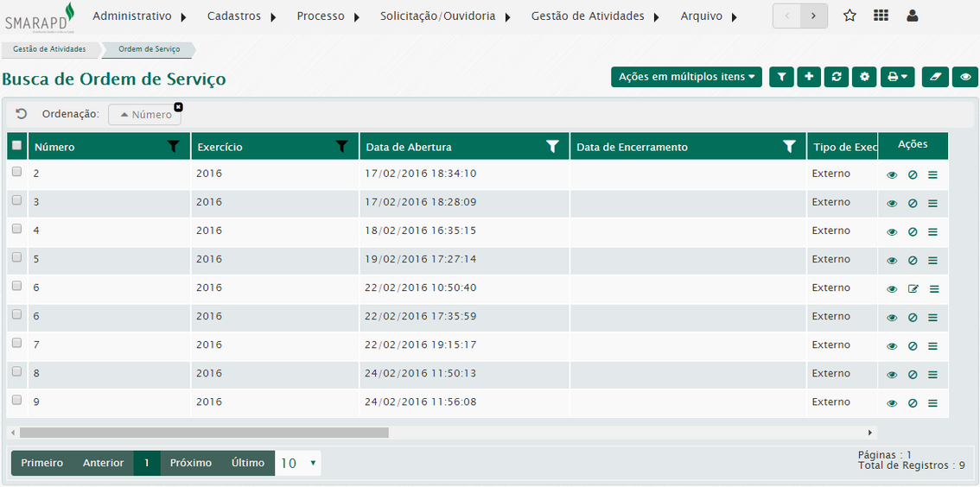Viewport: 980px width, 487px height.
Task: Edit the order opened 22/02/2016 10:50:40
Action: [x=913, y=289]
